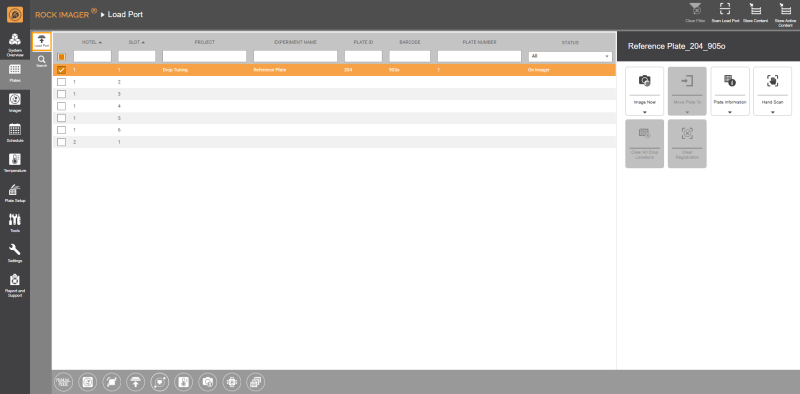800x394 pixels.
Task: Focus the Plate Number filter field
Action: coord(479,56)
